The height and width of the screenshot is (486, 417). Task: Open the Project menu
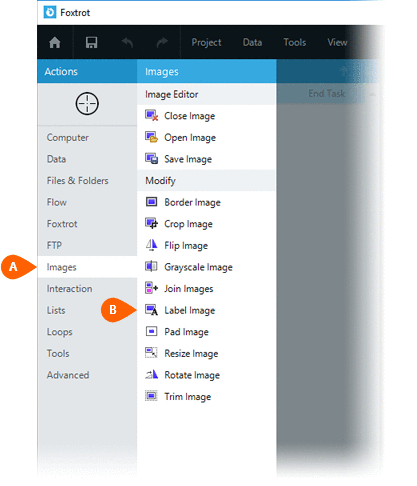(x=206, y=43)
